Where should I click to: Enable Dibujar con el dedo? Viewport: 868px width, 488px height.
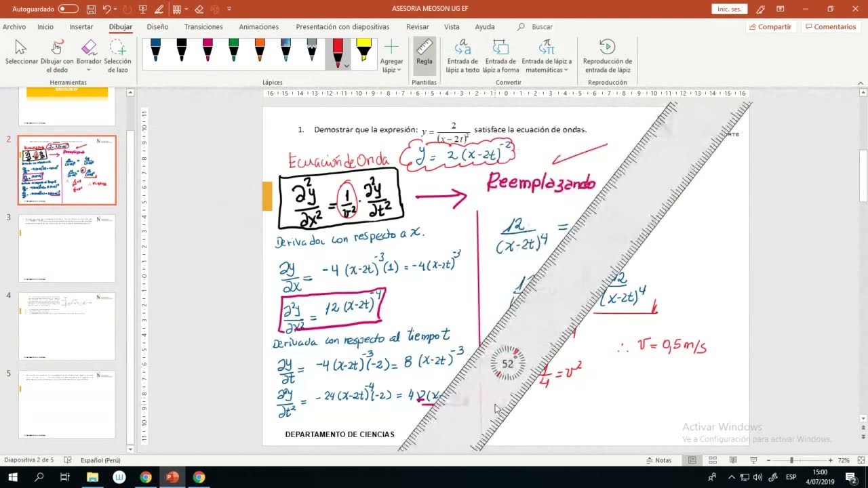point(57,56)
